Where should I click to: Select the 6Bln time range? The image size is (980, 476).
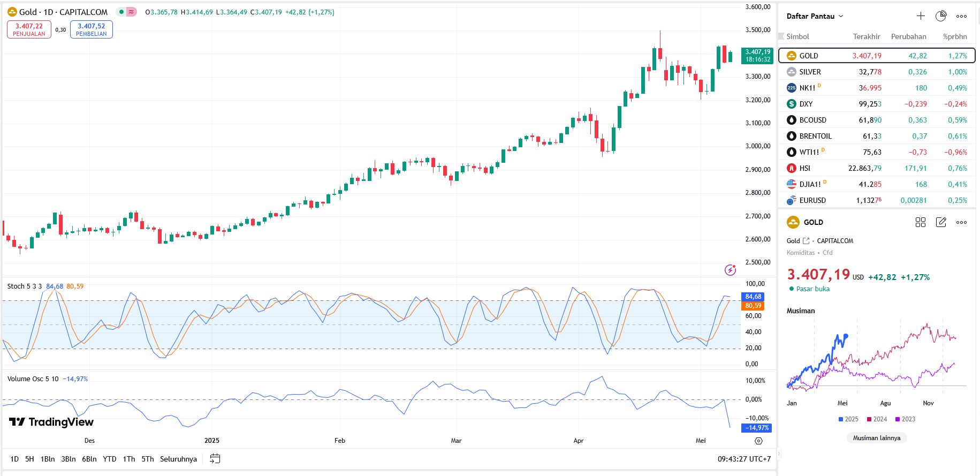(x=89, y=459)
